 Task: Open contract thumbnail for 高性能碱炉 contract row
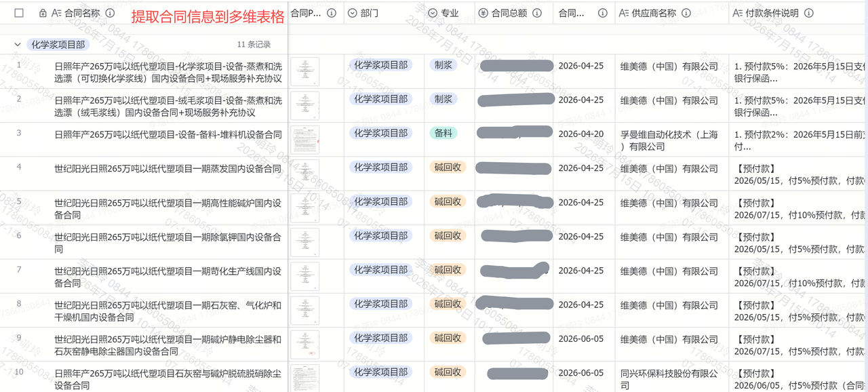coord(305,208)
